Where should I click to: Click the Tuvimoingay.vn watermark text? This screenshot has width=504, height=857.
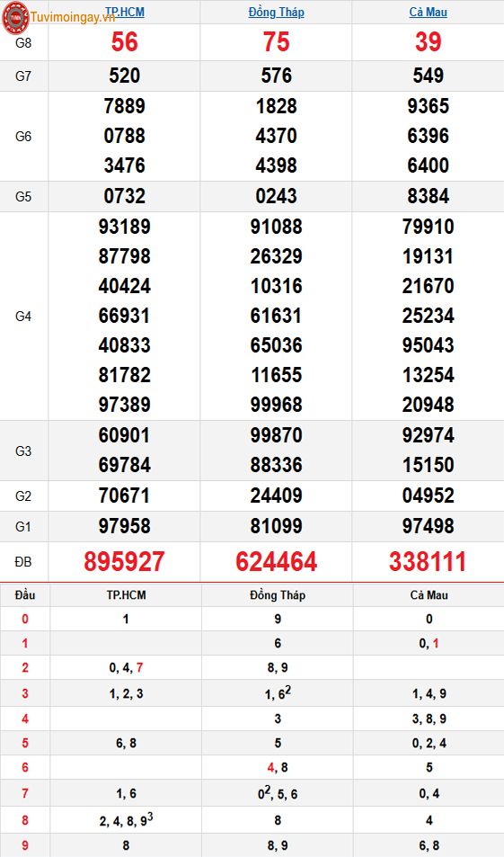pos(73,17)
